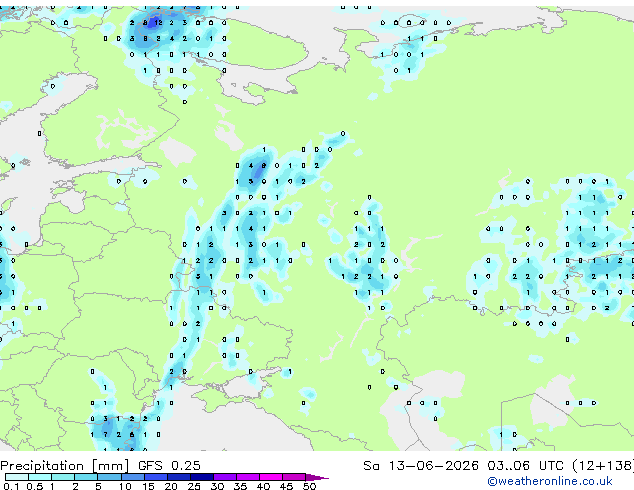Click the '(12+138)' forecast run text
This screenshot has height=490, width=634.
coord(603,466)
